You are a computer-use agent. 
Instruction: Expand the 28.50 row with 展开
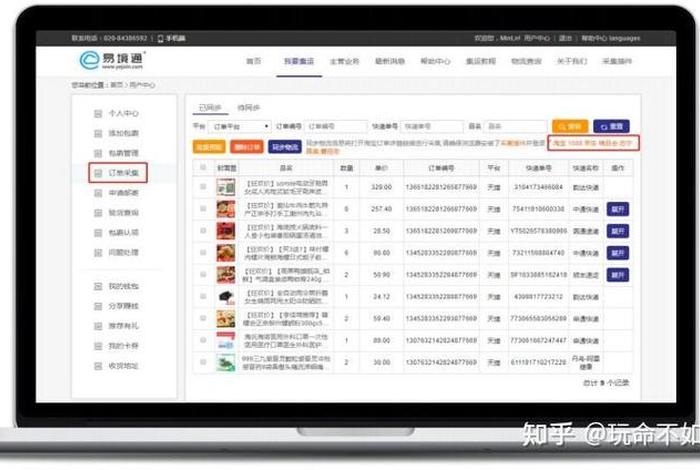[x=618, y=231]
